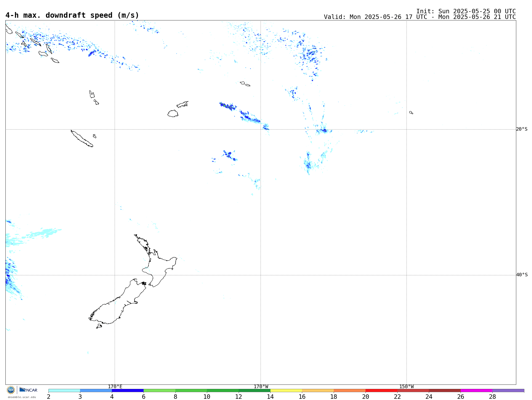The width and height of the screenshot is (532, 400).
Task: Click the plot title '4-h max. downdraft speed (m/s)'
Action: point(72,15)
